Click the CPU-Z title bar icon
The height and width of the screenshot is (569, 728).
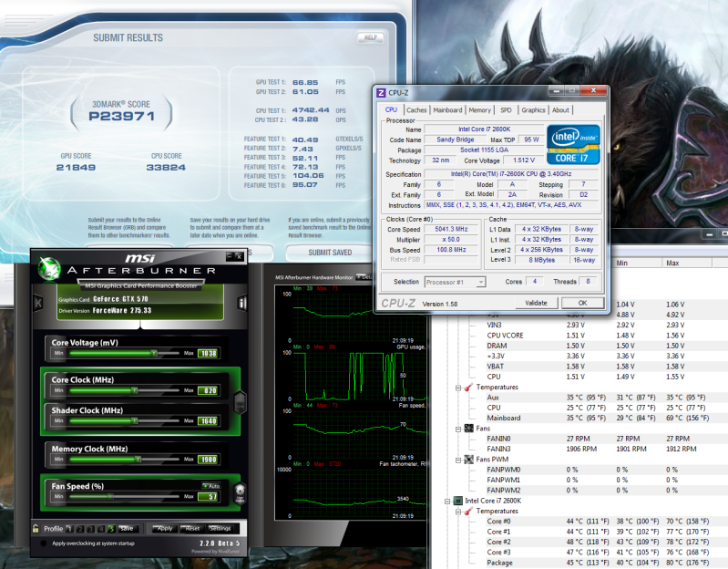[x=381, y=92]
